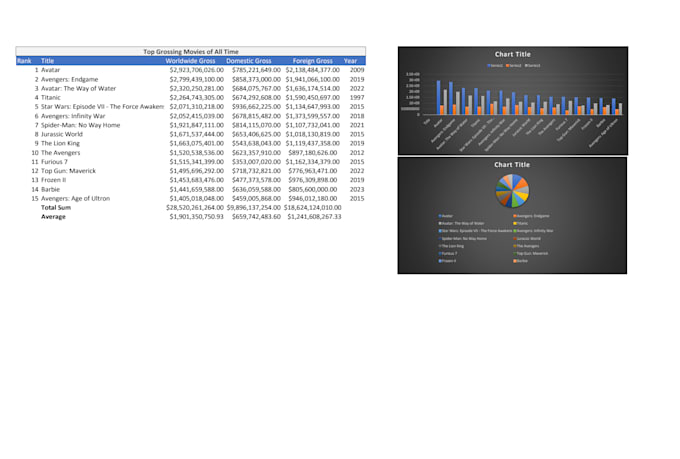Viewport: 680px width, 459px height.
Task: Click average domestic value $659,742,483.60
Action: click(x=256, y=217)
